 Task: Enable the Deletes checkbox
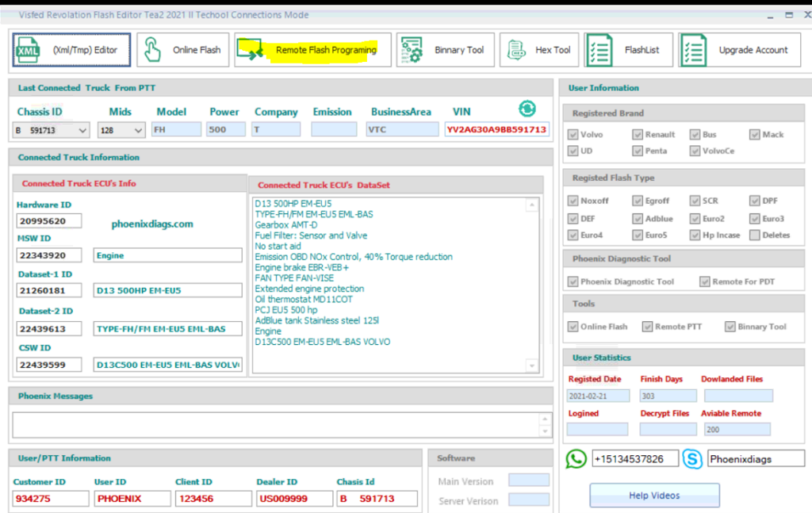point(755,235)
